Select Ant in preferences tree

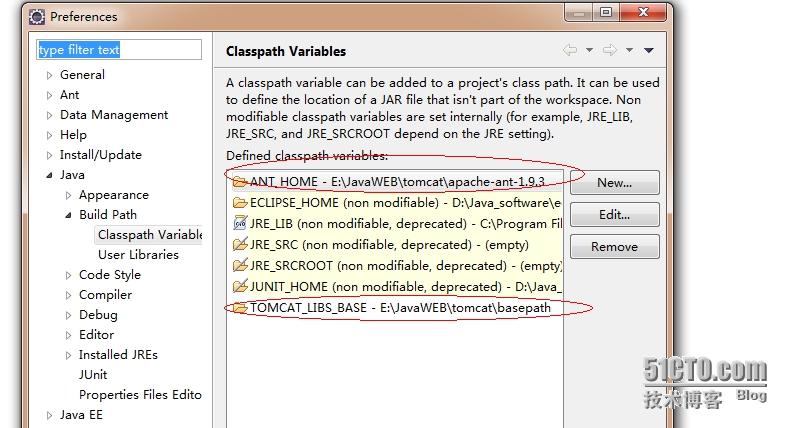click(69, 95)
